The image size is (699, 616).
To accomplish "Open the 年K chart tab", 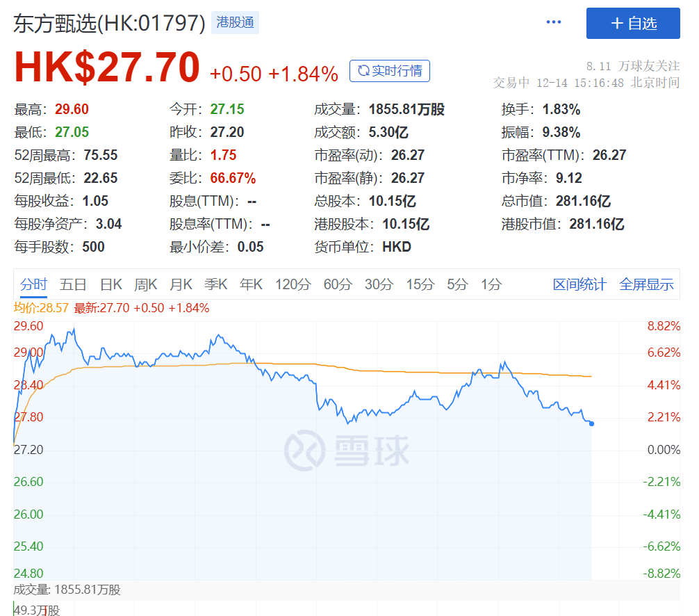I will click(251, 284).
